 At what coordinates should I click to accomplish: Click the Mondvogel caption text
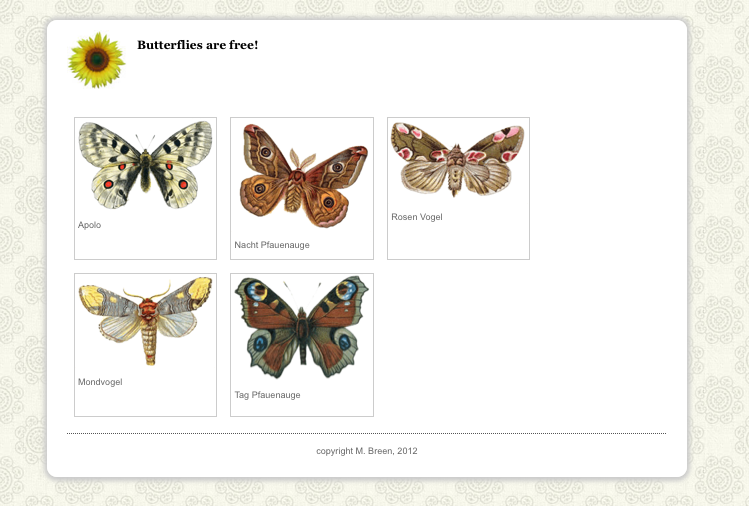click(x=100, y=382)
